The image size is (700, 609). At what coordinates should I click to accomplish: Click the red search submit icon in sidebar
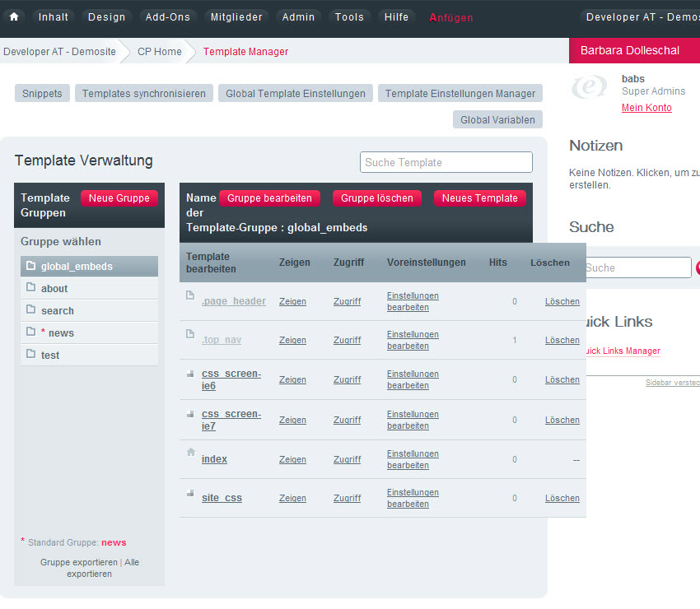coord(697,267)
